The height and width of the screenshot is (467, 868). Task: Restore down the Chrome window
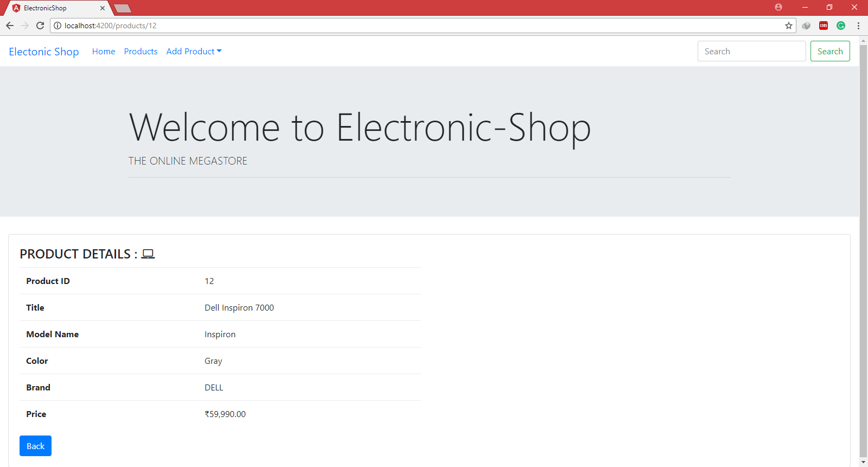(829, 7)
